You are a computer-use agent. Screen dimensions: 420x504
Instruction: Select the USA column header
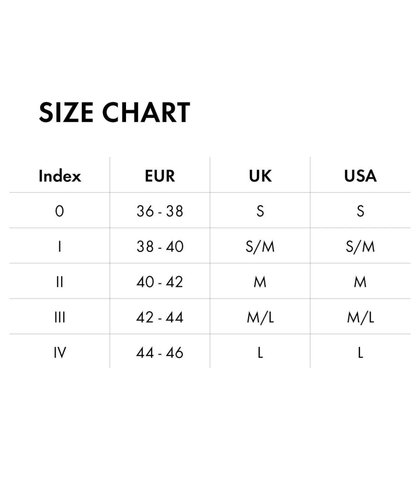tap(360, 176)
